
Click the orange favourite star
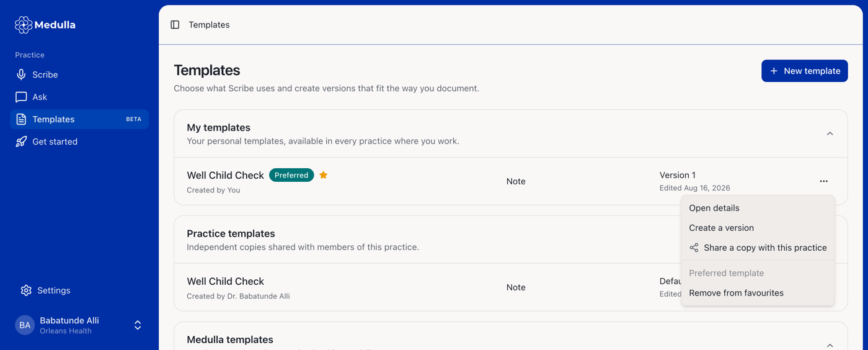point(324,175)
